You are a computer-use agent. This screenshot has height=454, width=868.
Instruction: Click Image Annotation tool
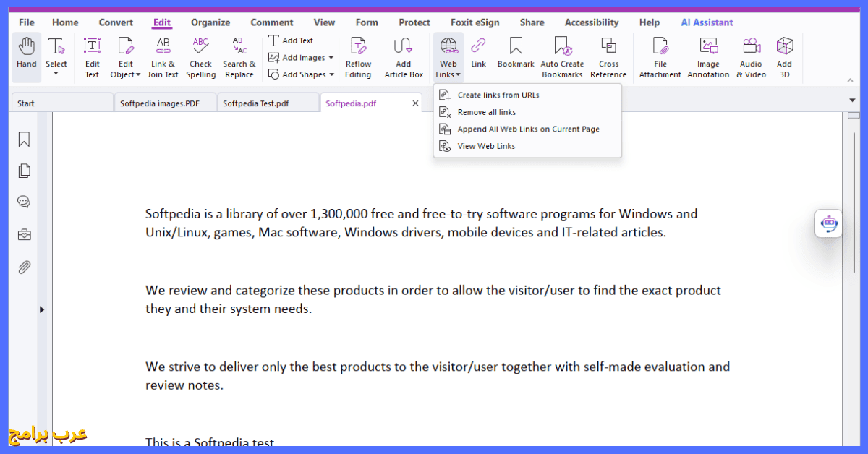(708, 56)
